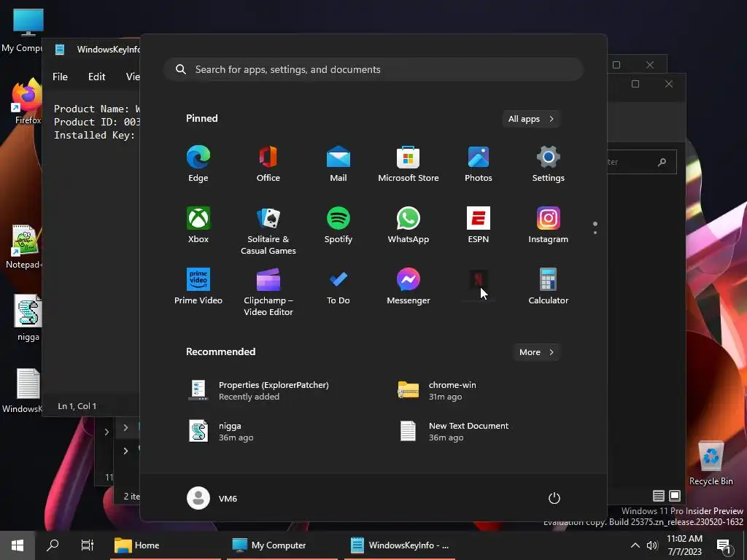Open Edge from pinned apps
Image resolution: width=747 pixels, height=560 pixels.
coord(198,164)
